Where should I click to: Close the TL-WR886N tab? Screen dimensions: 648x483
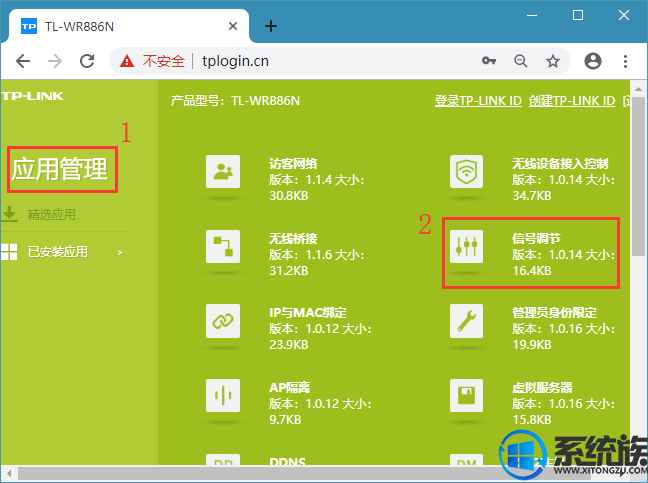click(233, 26)
